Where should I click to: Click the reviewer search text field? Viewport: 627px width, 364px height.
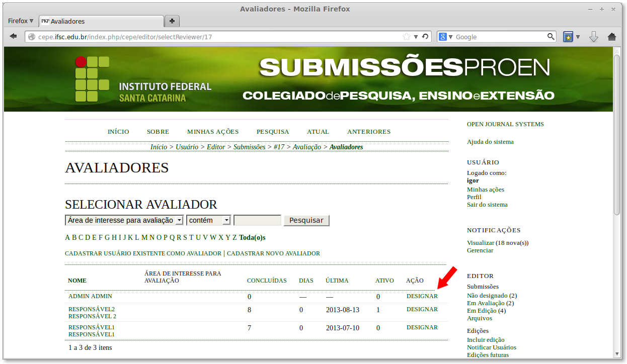(257, 220)
